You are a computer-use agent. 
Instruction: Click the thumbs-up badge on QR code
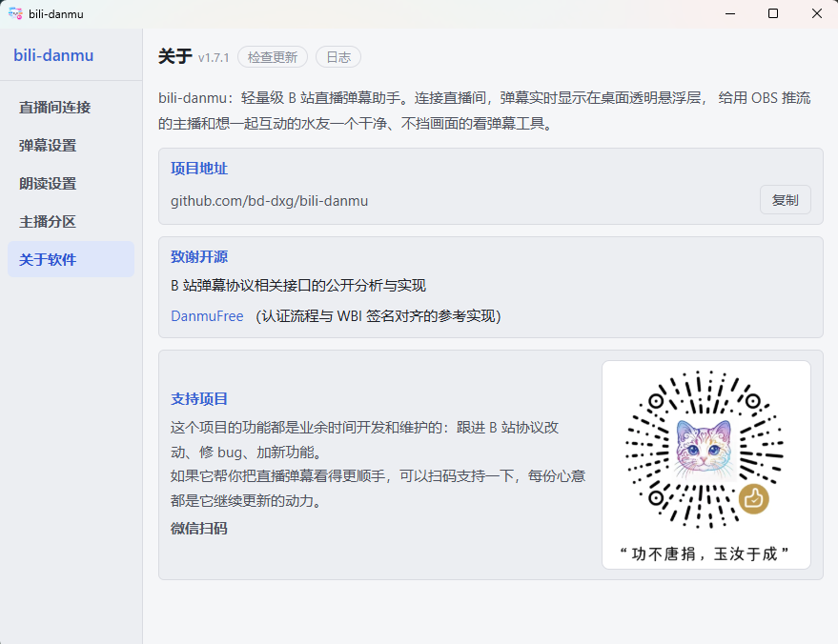753,499
